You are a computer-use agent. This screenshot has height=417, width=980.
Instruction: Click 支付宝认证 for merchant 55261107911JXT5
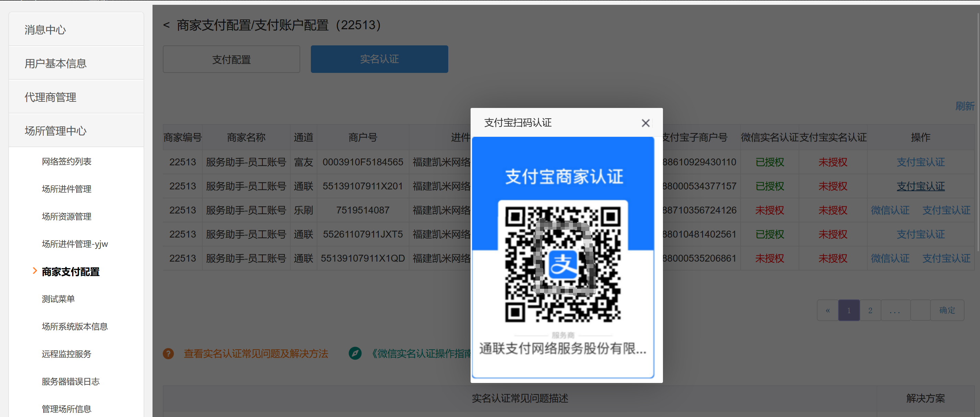(x=920, y=234)
